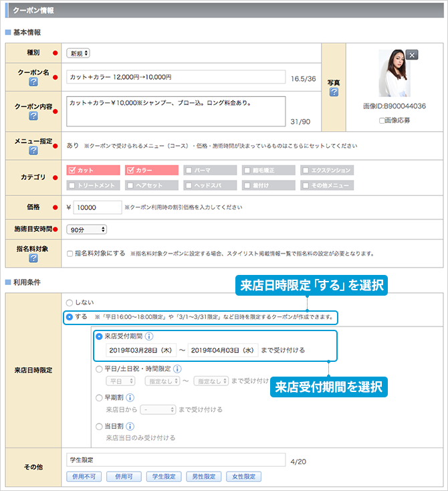Select the しない radio button
Viewport: 448px width, 491px height.
point(70,302)
